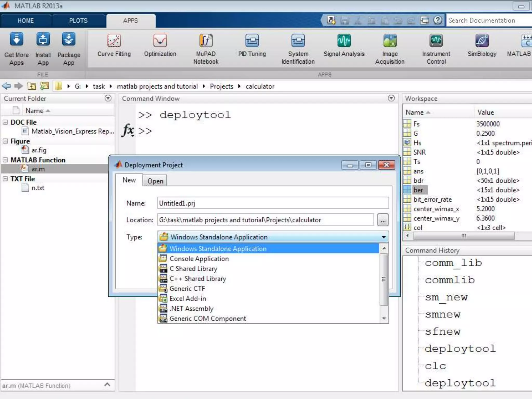Collapse the MATLAB Function group
The height and width of the screenshot is (399, 532).
coord(5,160)
